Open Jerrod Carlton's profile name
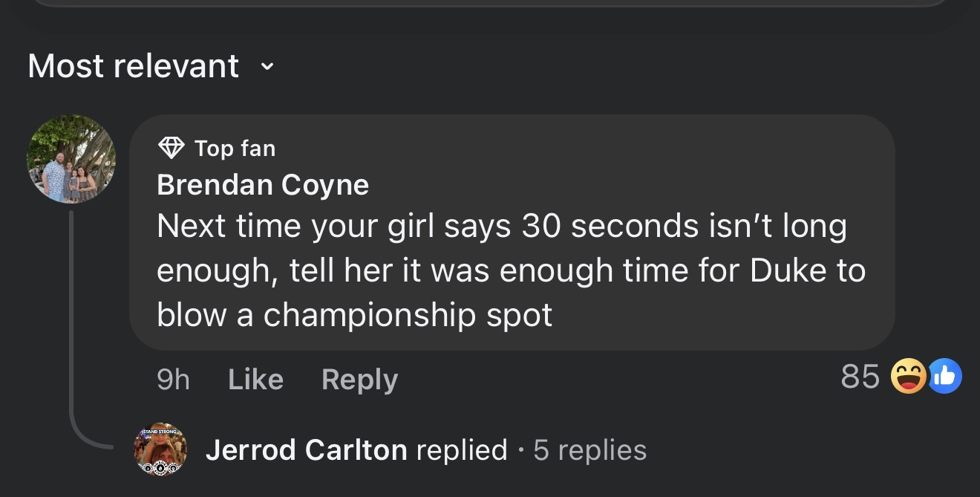Image resolution: width=980 pixels, height=497 pixels. tap(306, 450)
